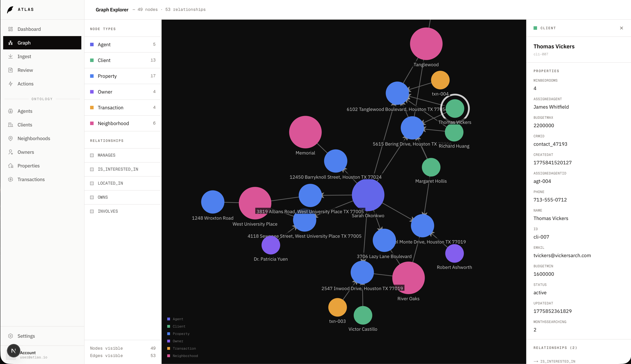Open Agents ontology page
631x364 pixels.
click(x=42, y=111)
